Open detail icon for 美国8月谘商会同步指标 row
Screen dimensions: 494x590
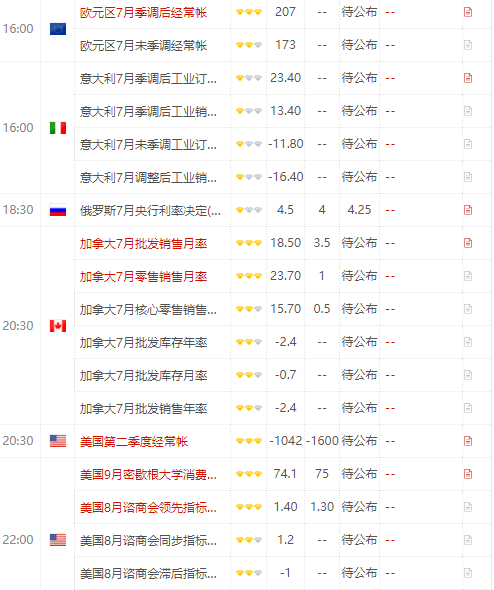468,540
